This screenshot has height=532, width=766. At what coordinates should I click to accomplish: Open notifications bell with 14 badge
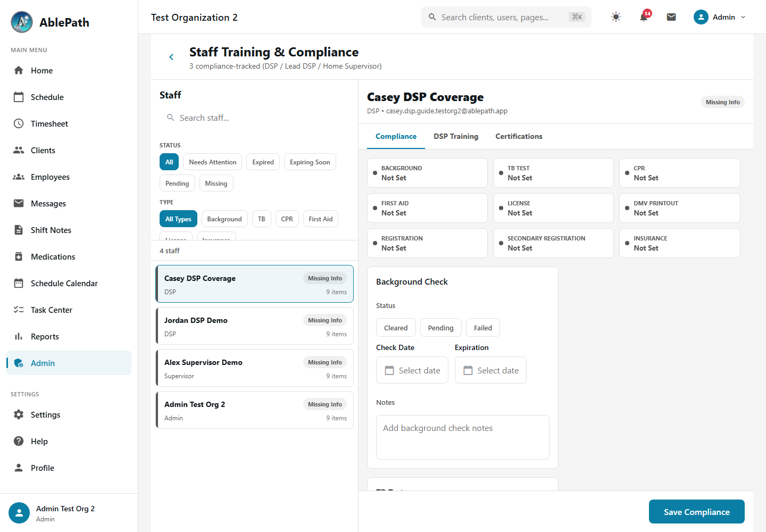644,16
